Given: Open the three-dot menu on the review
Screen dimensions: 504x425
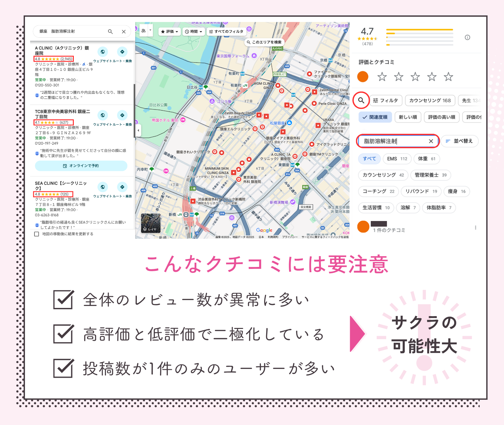Looking at the screenshot, I should (x=475, y=227).
